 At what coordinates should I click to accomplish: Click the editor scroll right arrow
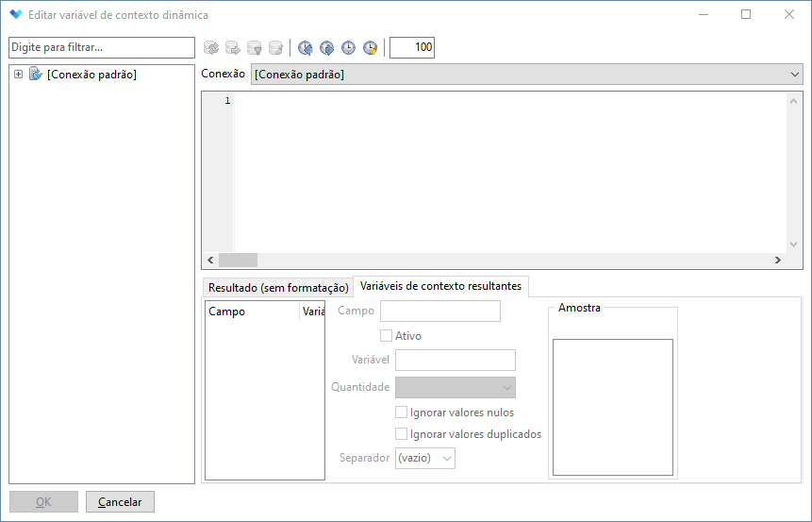pos(778,261)
